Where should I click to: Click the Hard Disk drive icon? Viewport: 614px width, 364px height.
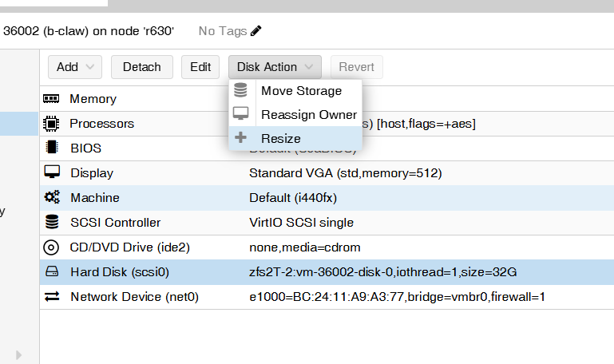click(x=52, y=272)
